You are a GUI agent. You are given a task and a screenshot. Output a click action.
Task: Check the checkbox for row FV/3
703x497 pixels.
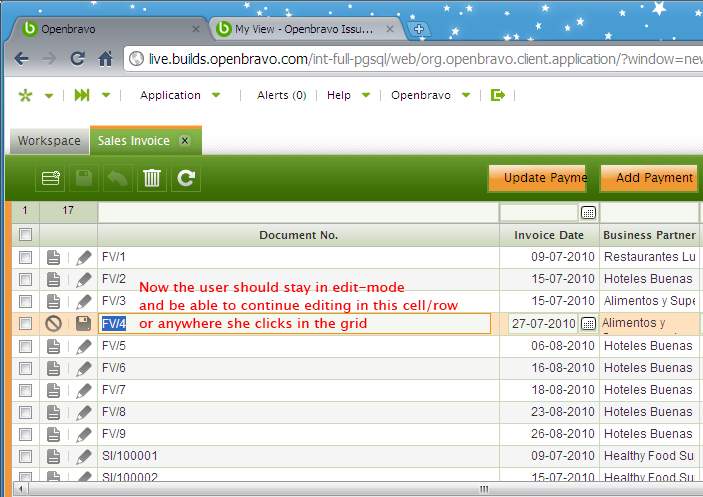click(26, 301)
